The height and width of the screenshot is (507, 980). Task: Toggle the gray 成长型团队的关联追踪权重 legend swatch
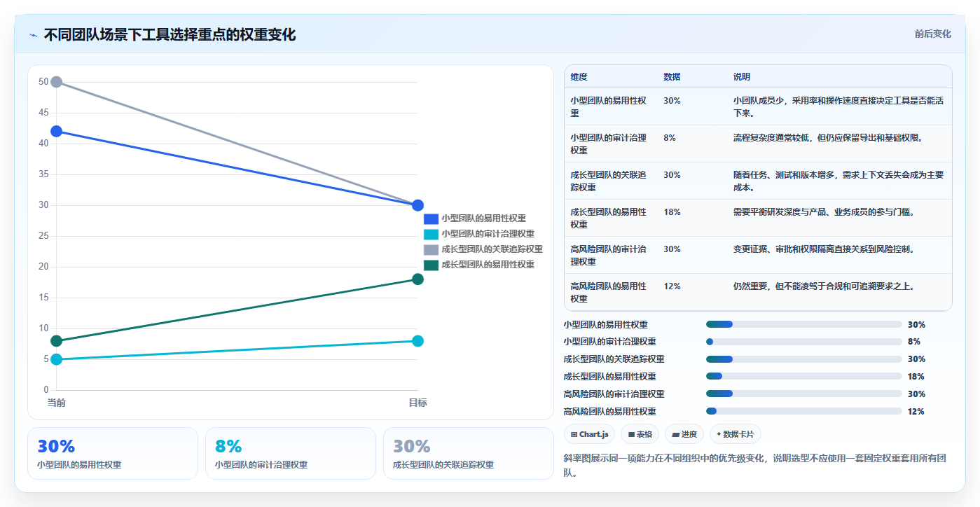(431, 249)
